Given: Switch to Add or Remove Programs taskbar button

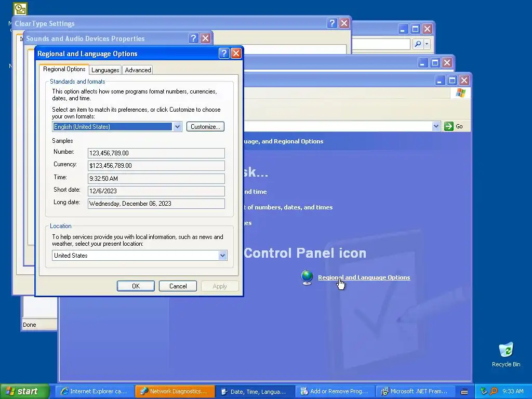Looking at the screenshot, I should [335, 391].
